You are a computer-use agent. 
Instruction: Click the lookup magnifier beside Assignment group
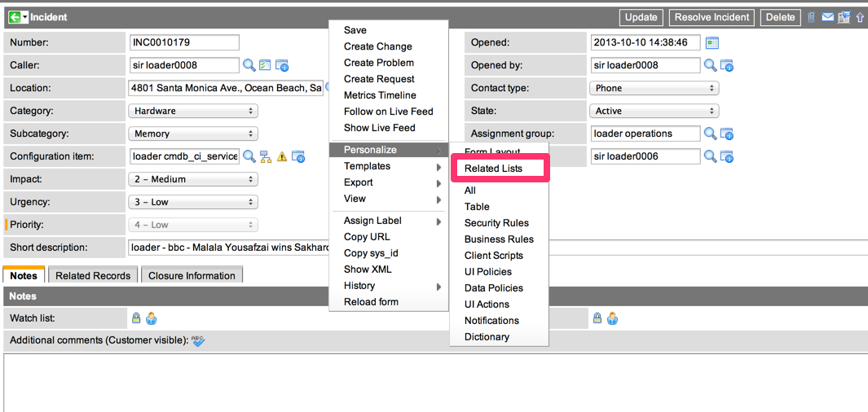710,134
